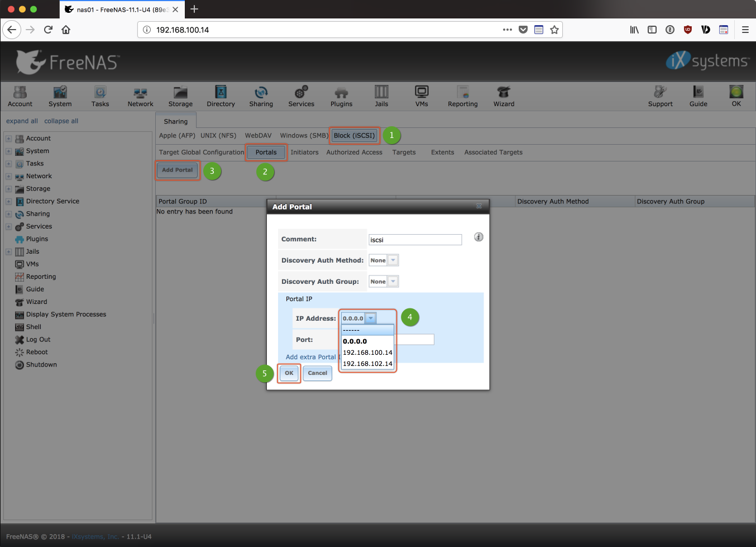Launch the Wizard from the toolbar
Image resolution: width=756 pixels, height=547 pixels.
tap(504, 96)
